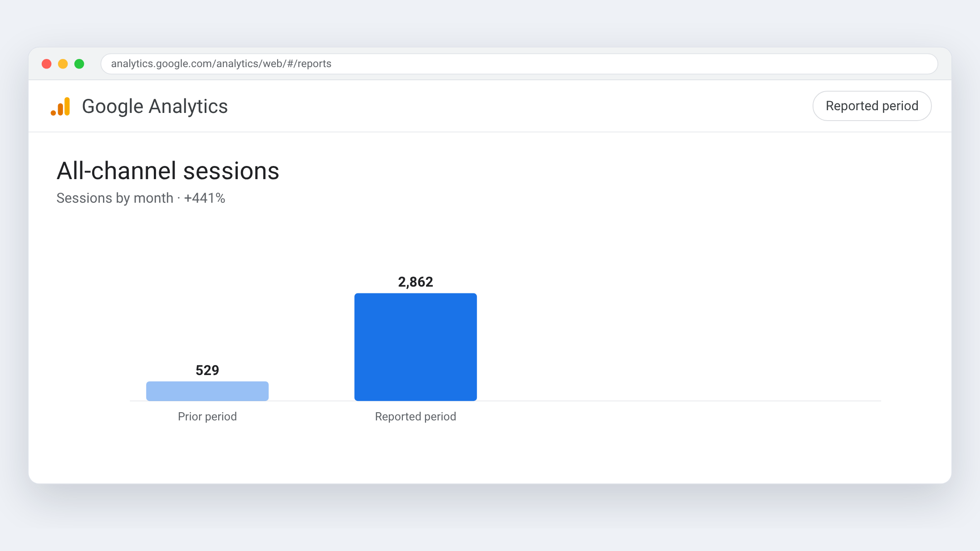Select the light blue Prior period bar

(x=207, y=391)
